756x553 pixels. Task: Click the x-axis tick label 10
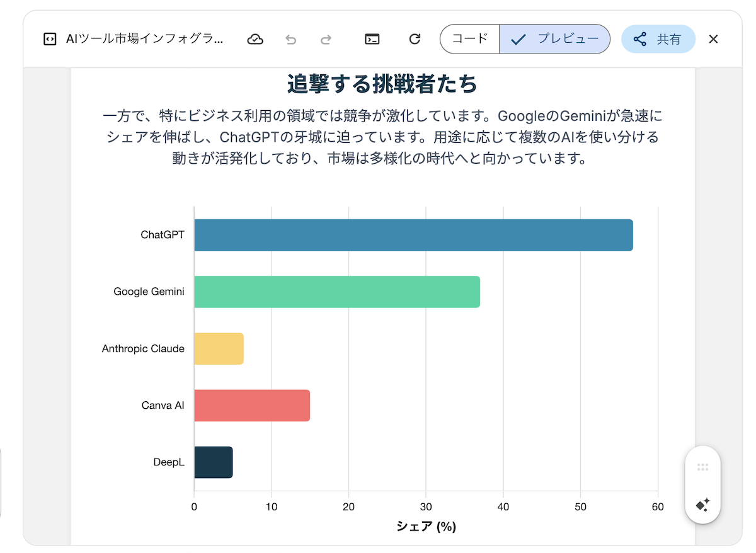(x=272, y=506)
